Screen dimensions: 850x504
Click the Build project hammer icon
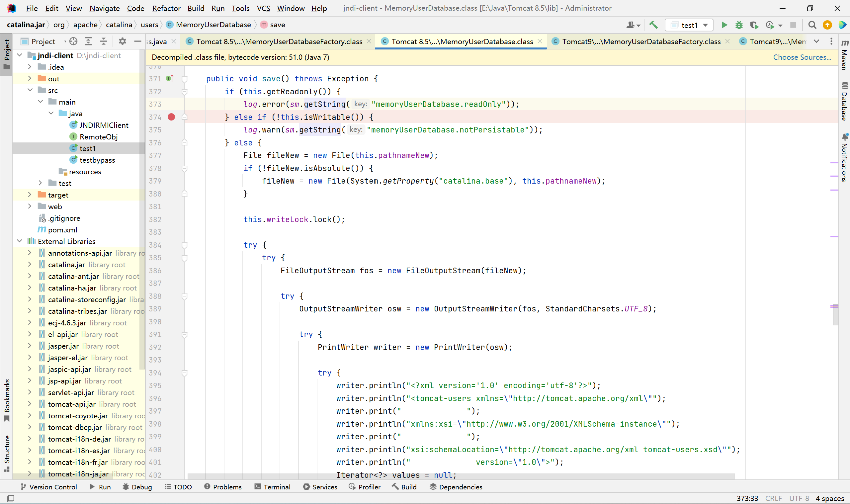click(654, 25)
